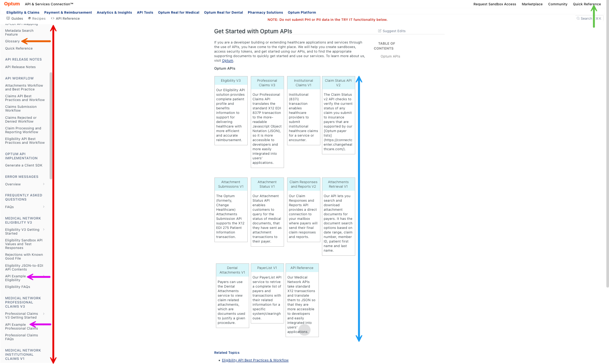The width and height of the screenshot is (609, 364).
Task: Open the Professional Claims V3 card
Action: [267, 122]
